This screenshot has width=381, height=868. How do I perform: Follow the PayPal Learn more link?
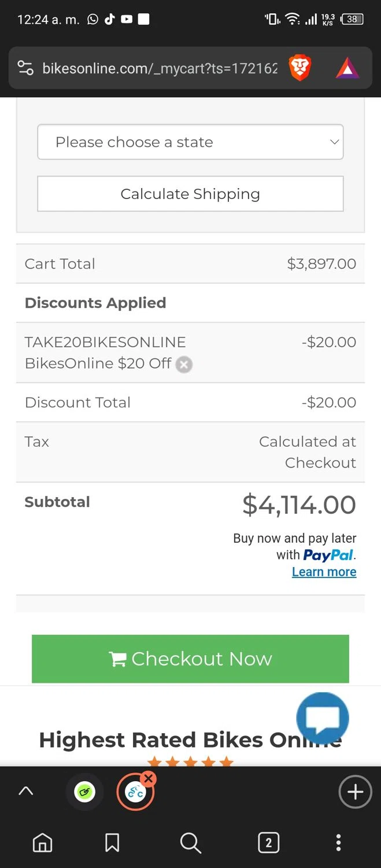(x=324, y=572)
